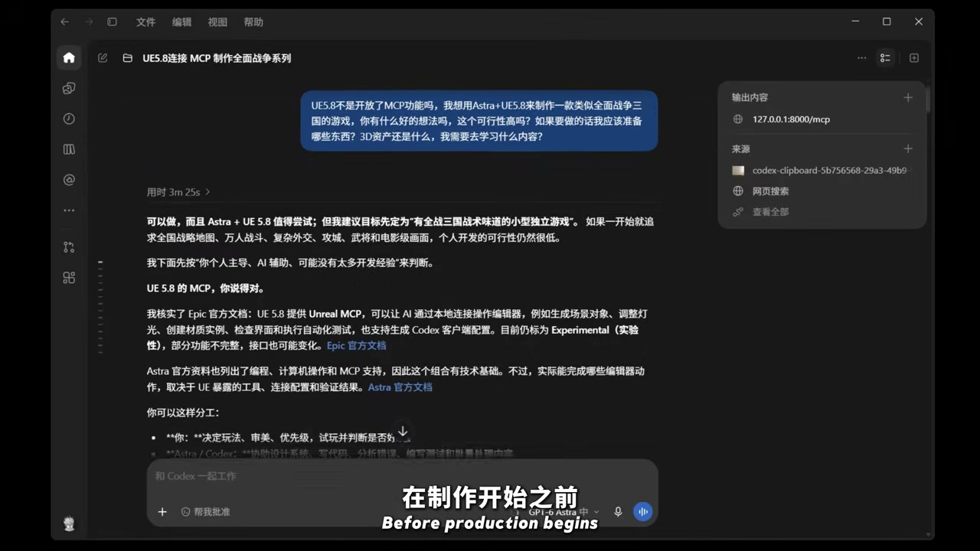The image size is (980, 551).
Task: Maximize the window
Action: tap(887, 22)
